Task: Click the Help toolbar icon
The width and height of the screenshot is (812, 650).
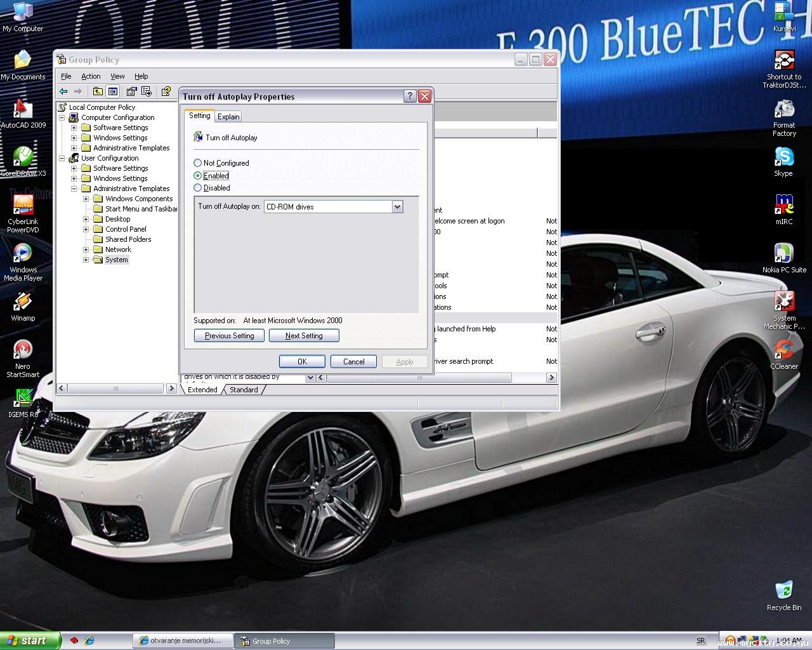Action: (166, 91)
